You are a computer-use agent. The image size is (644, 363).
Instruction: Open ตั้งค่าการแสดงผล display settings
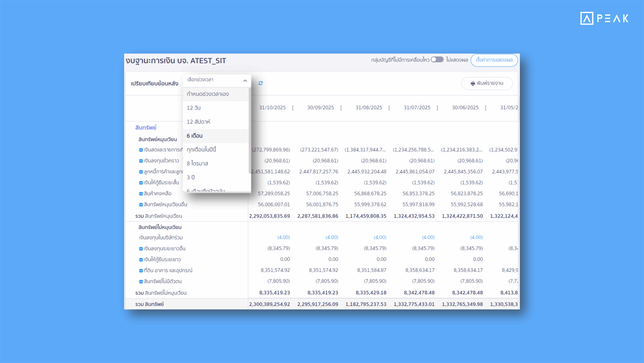tap(494, 60)
